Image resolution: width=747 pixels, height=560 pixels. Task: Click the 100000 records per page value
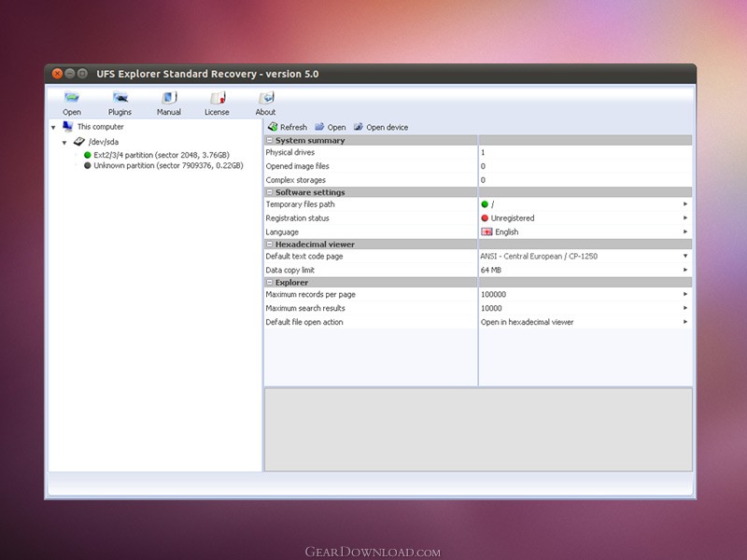(493, 294)
